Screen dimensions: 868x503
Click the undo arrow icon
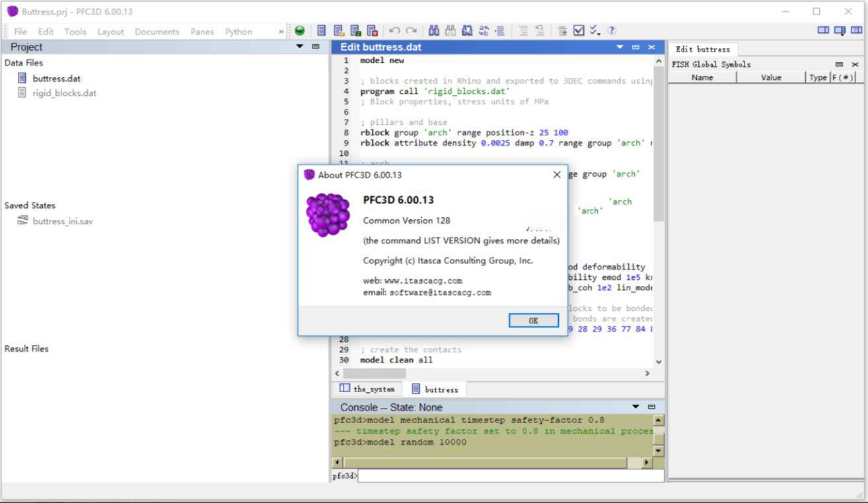point(394,31)
